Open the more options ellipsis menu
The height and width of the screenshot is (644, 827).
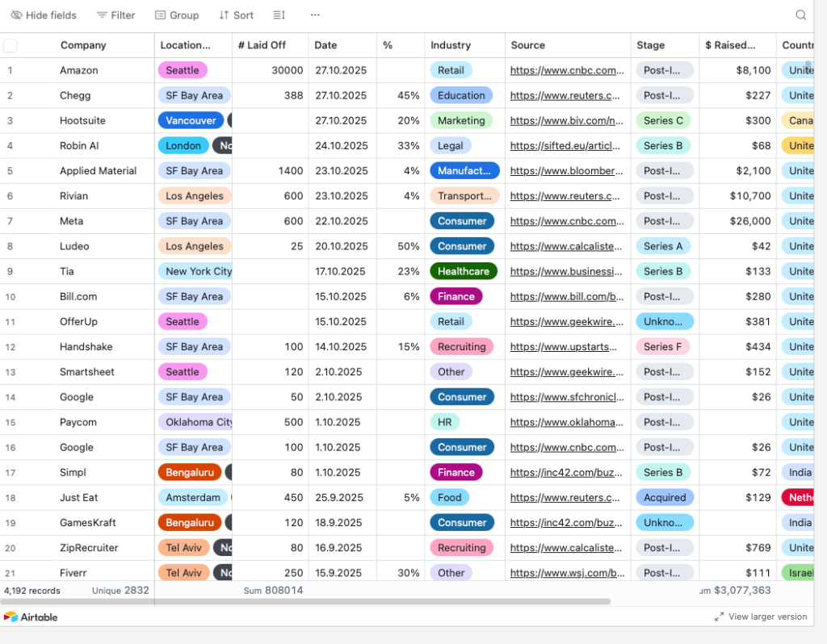click(x=315, y=15)
